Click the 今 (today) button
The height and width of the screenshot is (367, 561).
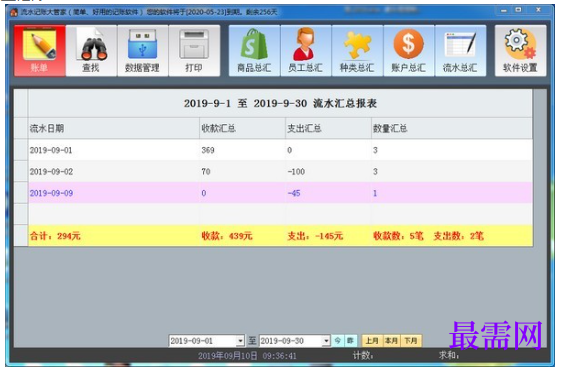pyautogui.click(x=338, y=341)
